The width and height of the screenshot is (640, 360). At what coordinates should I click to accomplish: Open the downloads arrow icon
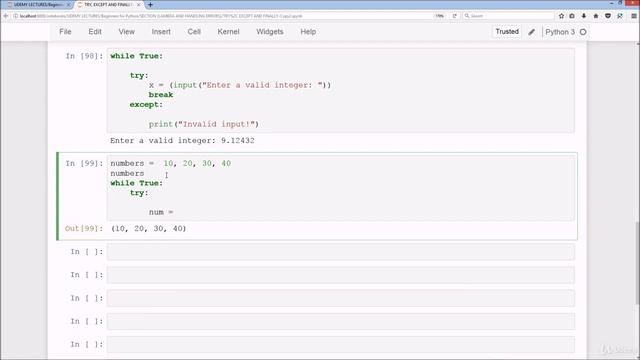click(584, 16)
